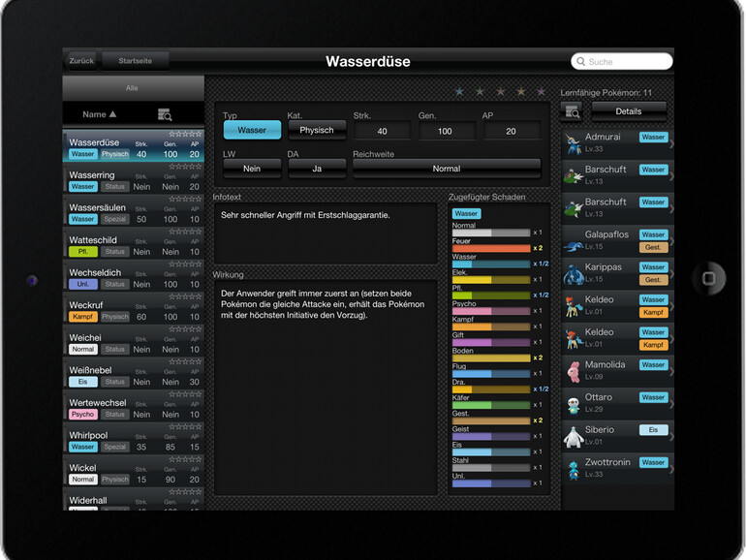Click the Wasser tag in Zugefügter Schaden
This screenshot has width=746, height=560.
tap(466, 213)
